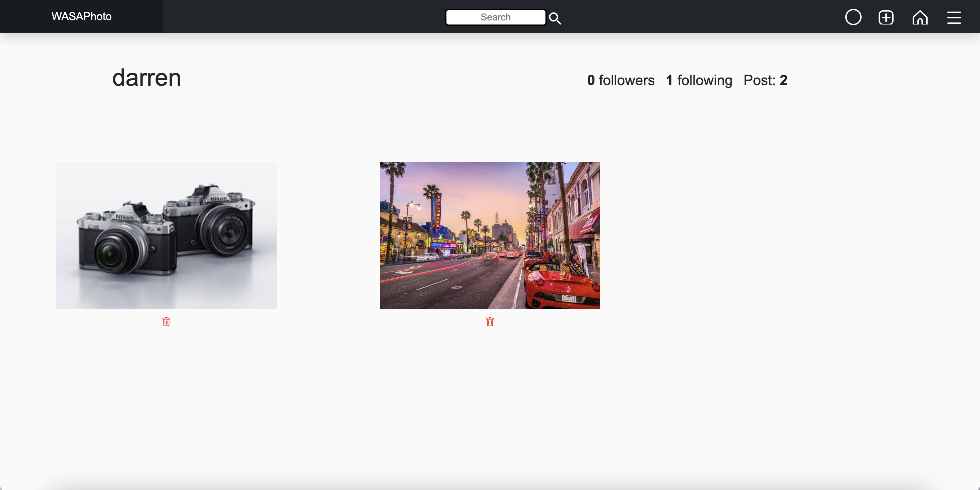This screenshot has height=490, width=980.
Task: Click the search magnifier icon
Action: (555, 18)
